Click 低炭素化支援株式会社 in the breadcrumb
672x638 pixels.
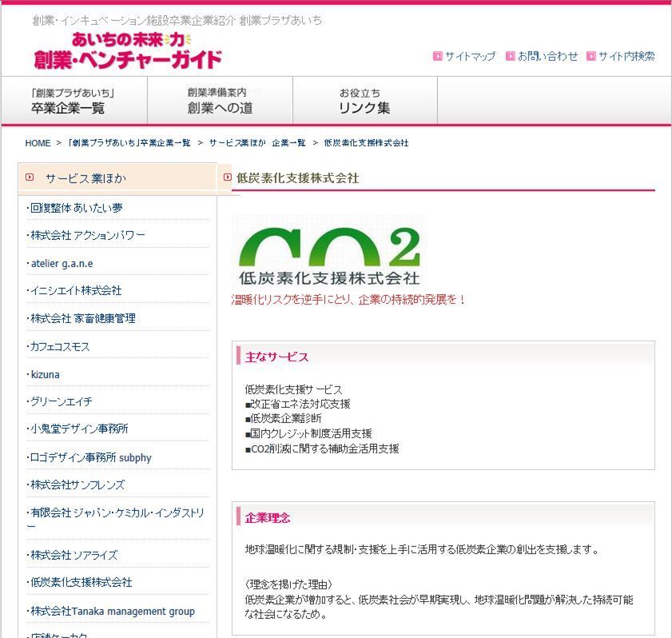click(x=366, y=143)
